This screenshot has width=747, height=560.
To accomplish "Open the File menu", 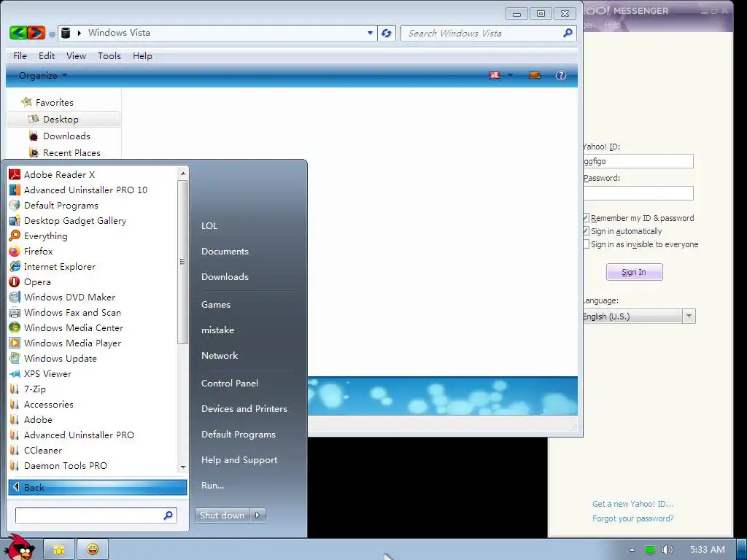I will 20,55.
